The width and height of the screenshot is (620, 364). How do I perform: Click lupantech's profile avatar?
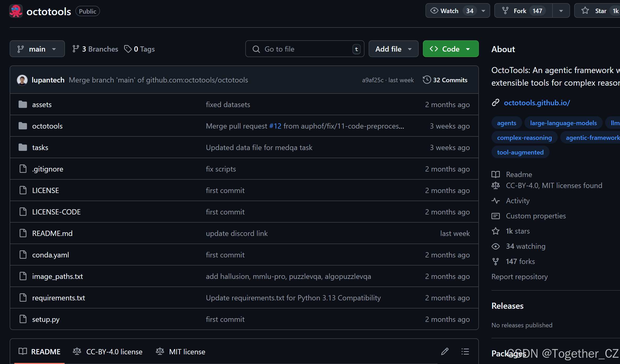coord(22,80)
